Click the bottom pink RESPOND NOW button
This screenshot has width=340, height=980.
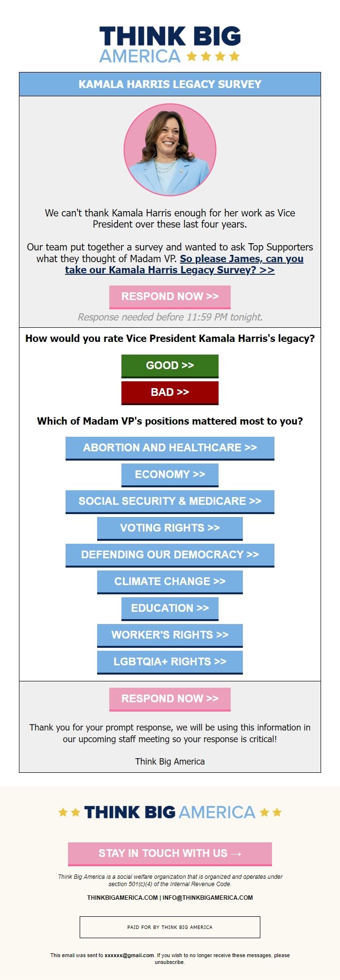point(170,699)
